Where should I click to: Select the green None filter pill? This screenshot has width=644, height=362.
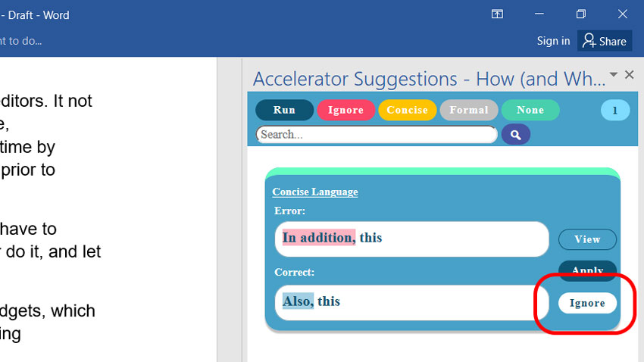530,110
